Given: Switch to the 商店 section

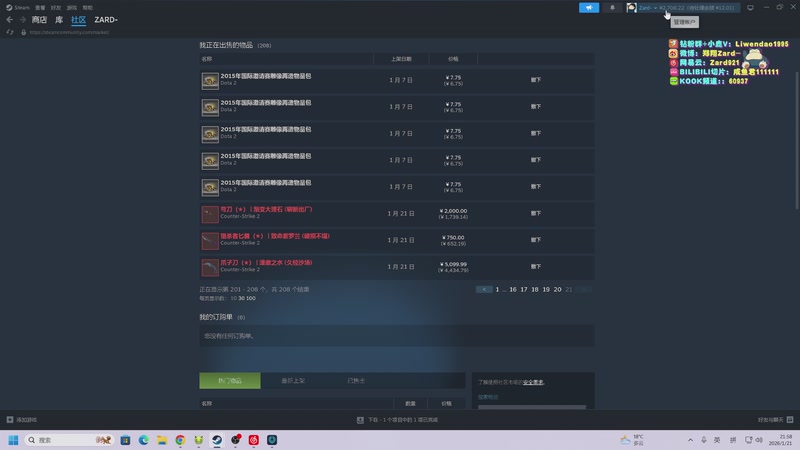Looking at the screenshot, I should click(x=39, y=19).
